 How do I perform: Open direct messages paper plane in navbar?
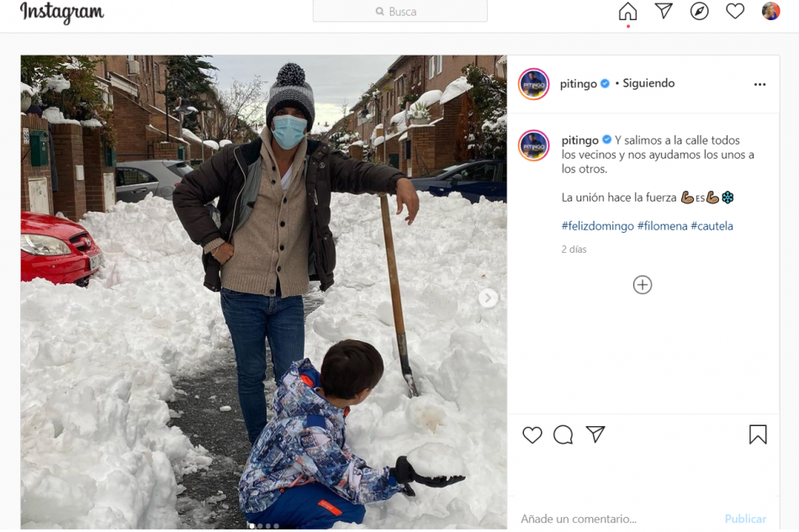coord(664,11)
